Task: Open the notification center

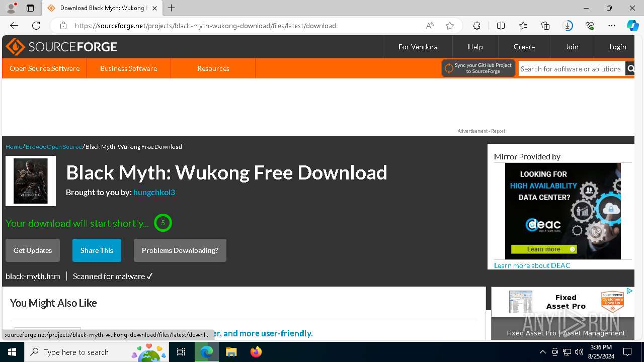Action: [x=627, y=352]
